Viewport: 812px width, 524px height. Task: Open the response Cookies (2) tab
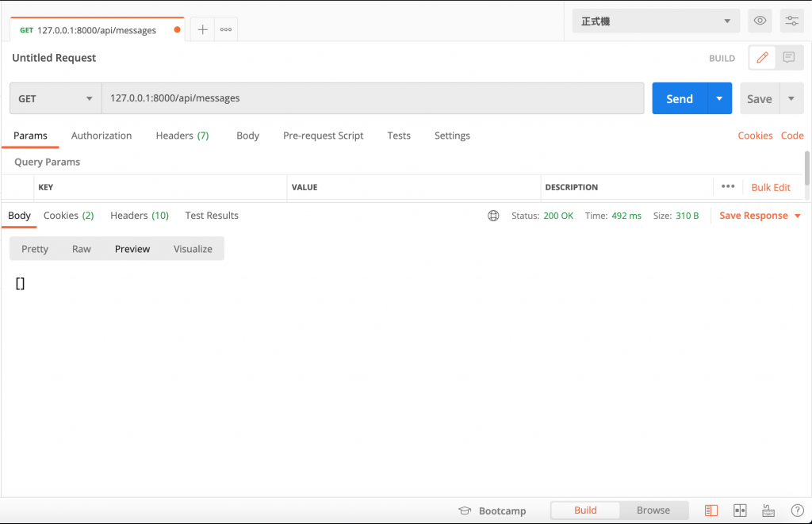[x=68, y=216]
